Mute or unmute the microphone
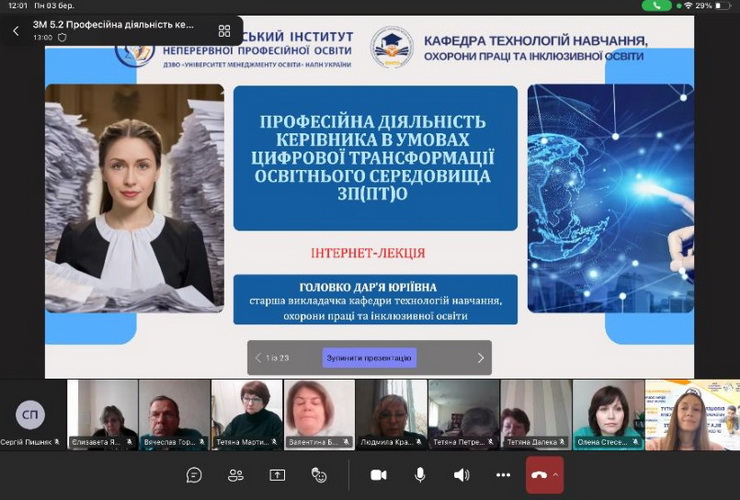Image resolution: width=740 pixels, height=500 pixels. click(x=420, y=475)
